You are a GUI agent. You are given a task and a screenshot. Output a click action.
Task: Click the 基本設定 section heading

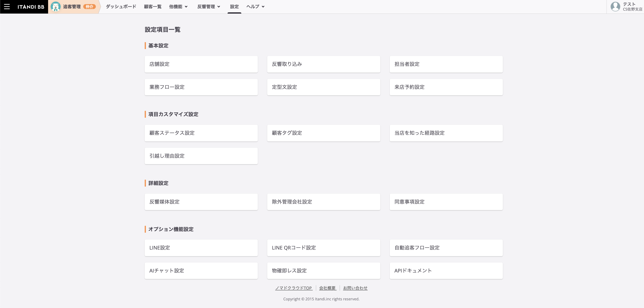tap(158, 46)
